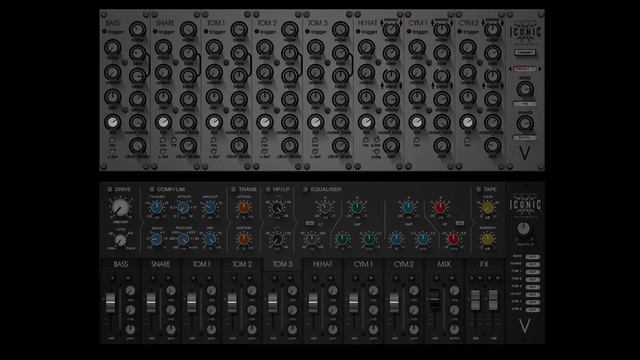This screenshot has height=360, width=640.
Task: Click the BASS module reverse (rev) icon
Action: [112, 140]
